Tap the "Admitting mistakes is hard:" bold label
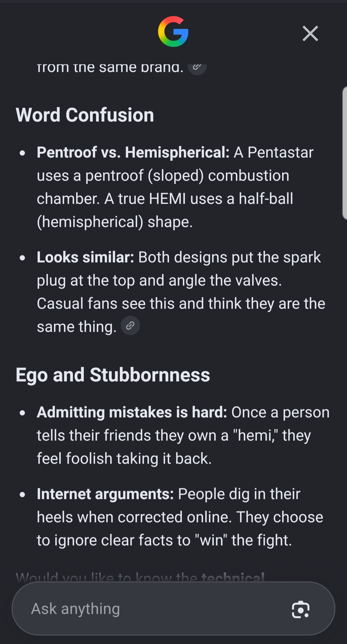The width and height of the screenshot is (347, 644). 132,412
